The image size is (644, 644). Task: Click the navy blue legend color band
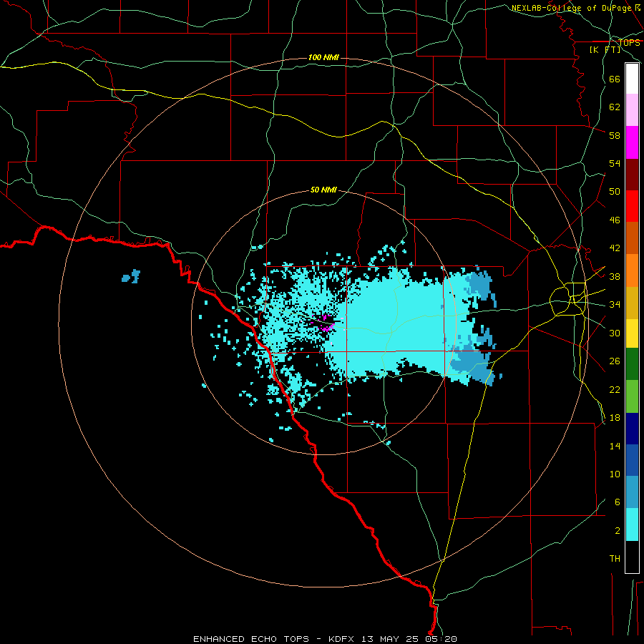pos(632,429)
